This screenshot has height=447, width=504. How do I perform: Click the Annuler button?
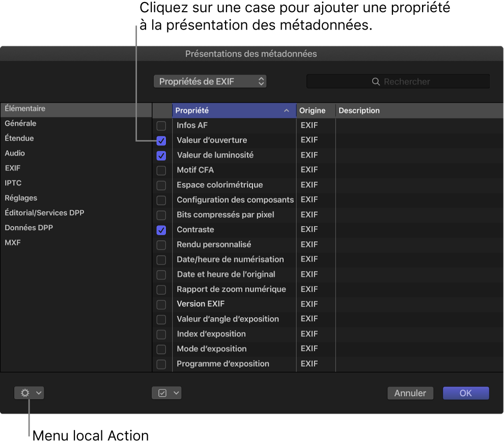pyautogui.click(x=410, y=393)
